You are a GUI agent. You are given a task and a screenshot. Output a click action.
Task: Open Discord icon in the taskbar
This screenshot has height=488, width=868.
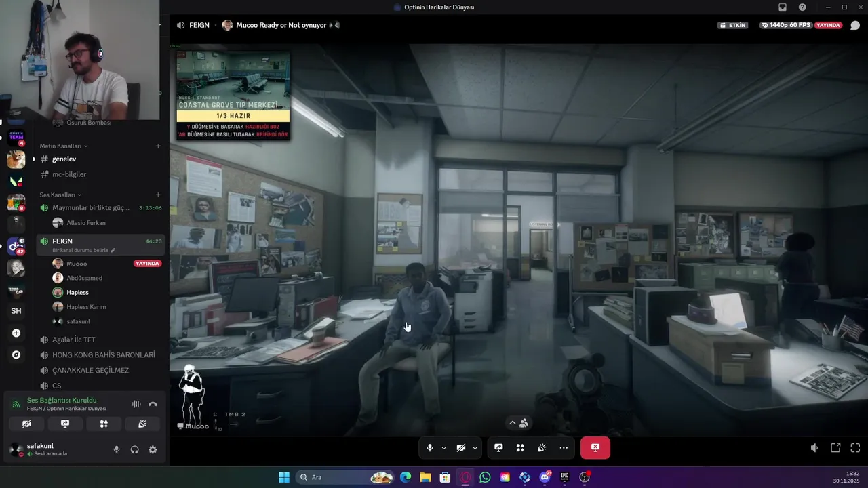(x=545, y=477)
